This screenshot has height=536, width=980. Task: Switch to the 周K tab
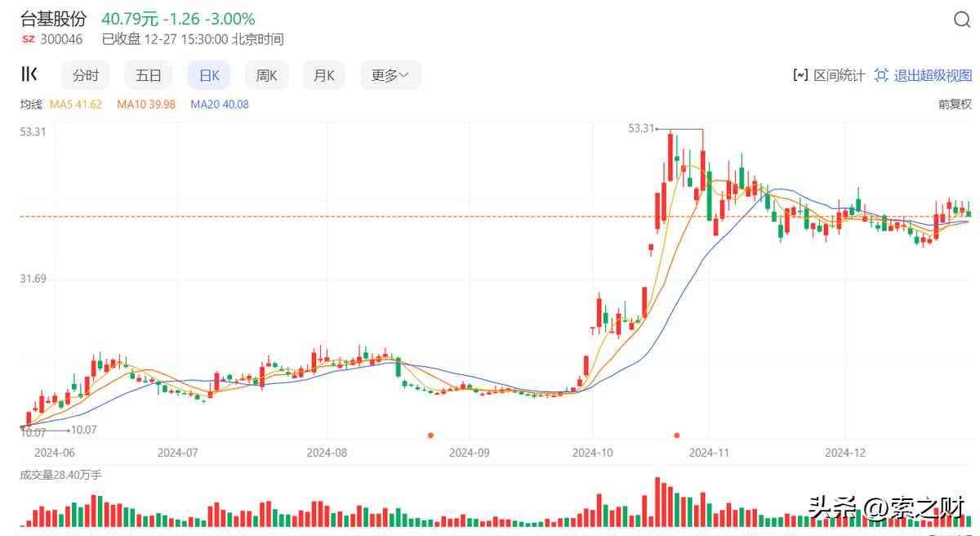point(266,75)
